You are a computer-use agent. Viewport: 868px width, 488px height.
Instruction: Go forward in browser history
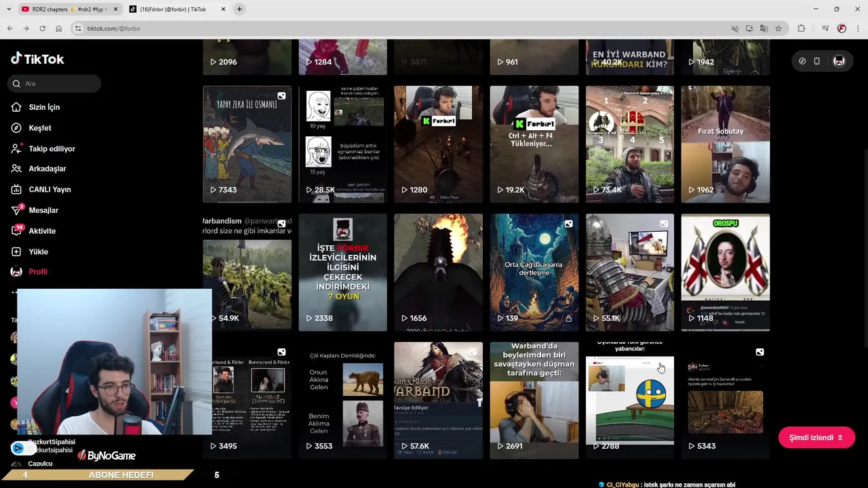[x=26, y=28]
